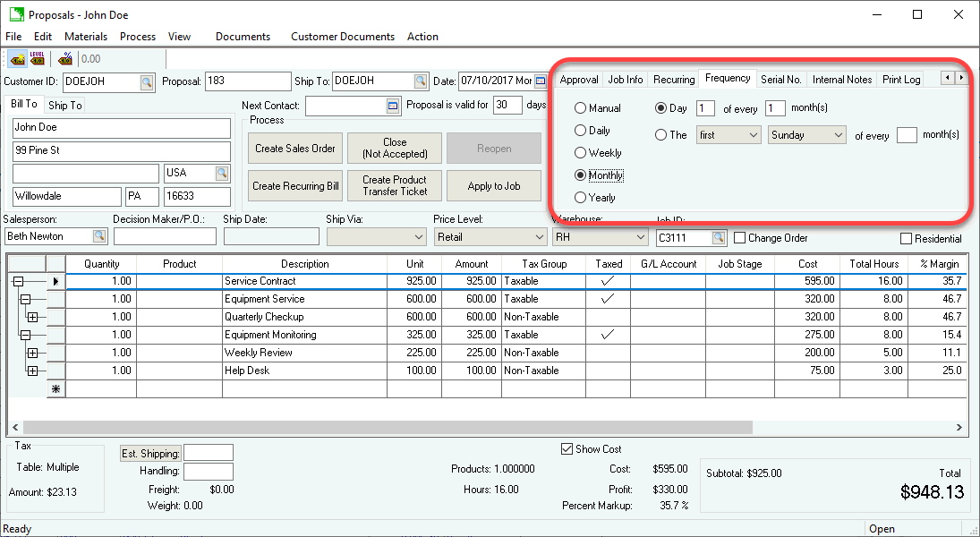Image resolution: width=980 pixels, height=537 pixels.
Task: Click the percent price tag toolbar icon
Action: pos(65,59)
